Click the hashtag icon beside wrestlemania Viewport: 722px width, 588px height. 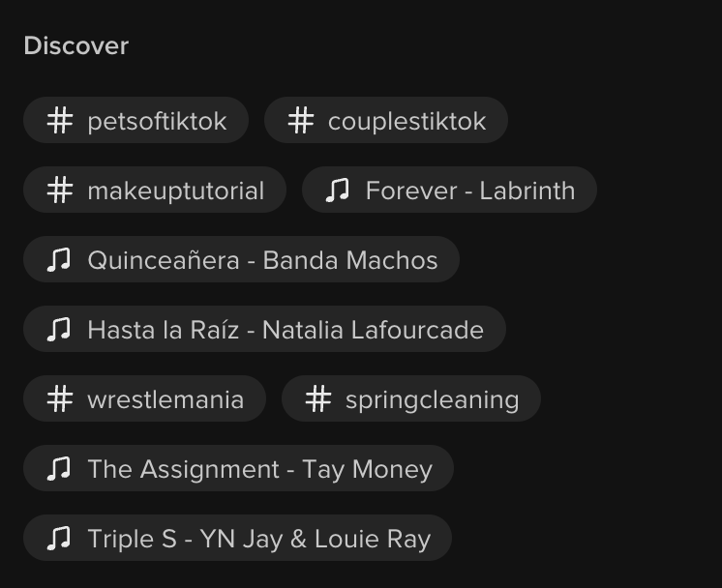(60, 399)
